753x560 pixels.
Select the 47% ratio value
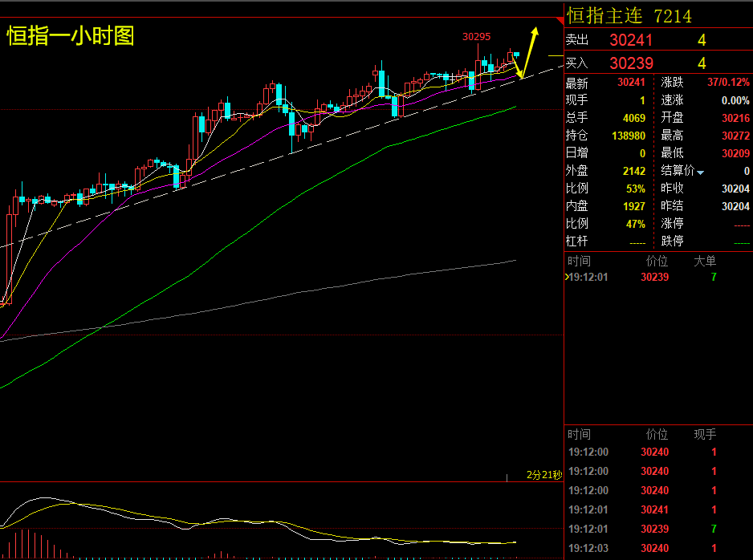coord(636,224)
